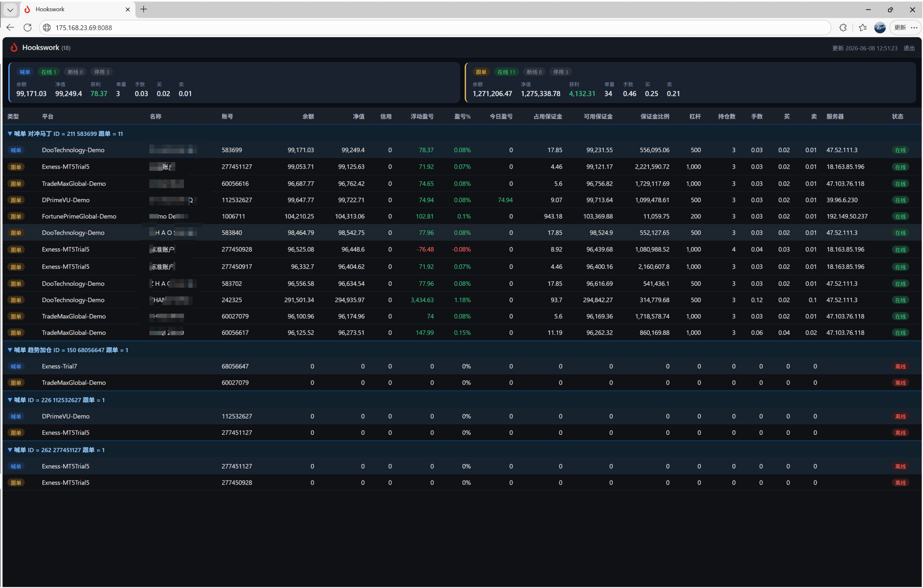Click the 1,271,206.47 balance total
This screenshot has width=923, height=588.
pyautogui.click(x=492, y=93)
